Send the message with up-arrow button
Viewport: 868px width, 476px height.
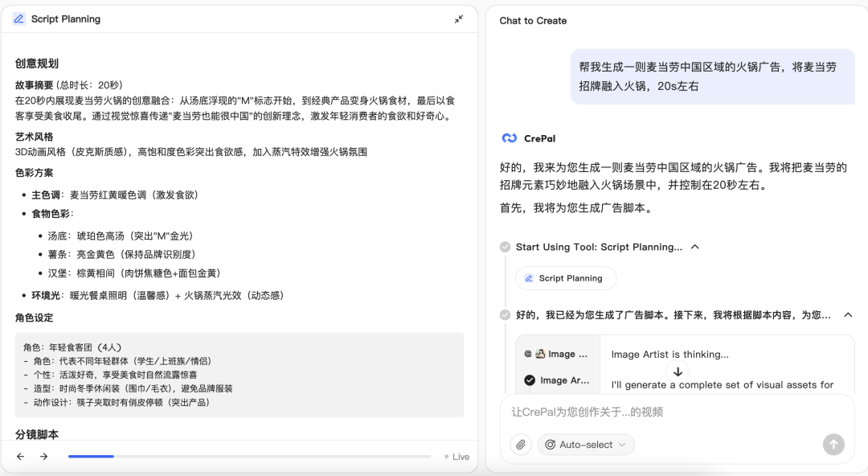click(833, 445)
